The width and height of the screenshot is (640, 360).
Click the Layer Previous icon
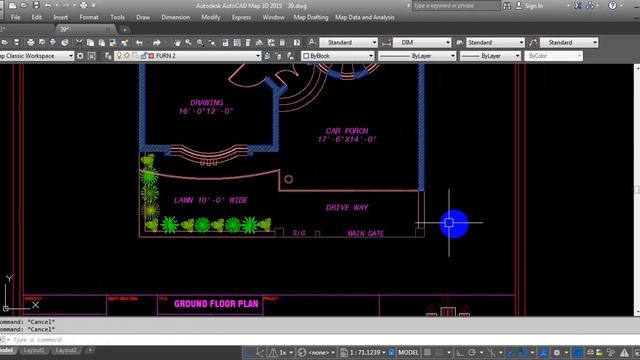click(278, 56)
